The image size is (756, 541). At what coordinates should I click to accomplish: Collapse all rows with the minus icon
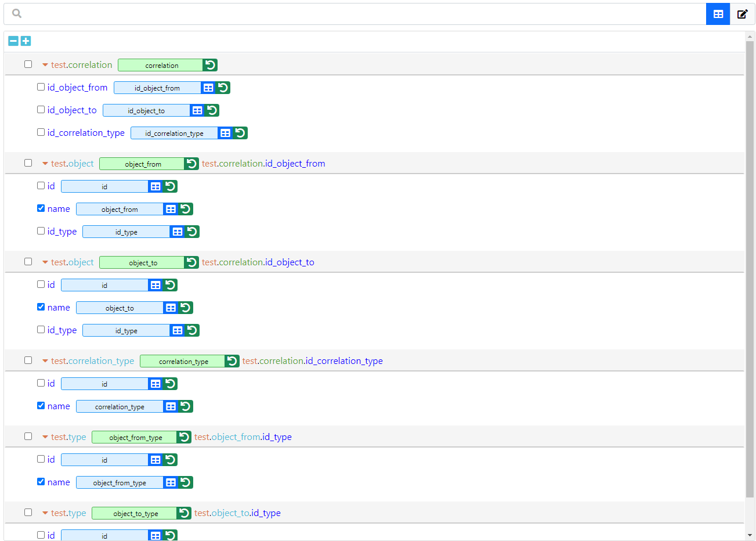click(x=13, y=41)
